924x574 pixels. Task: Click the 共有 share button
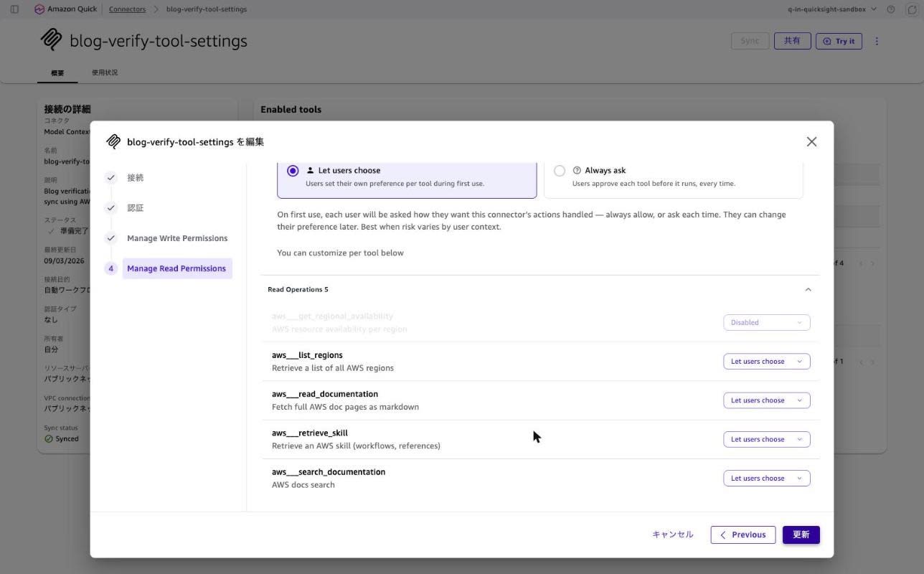click(792, 41)
